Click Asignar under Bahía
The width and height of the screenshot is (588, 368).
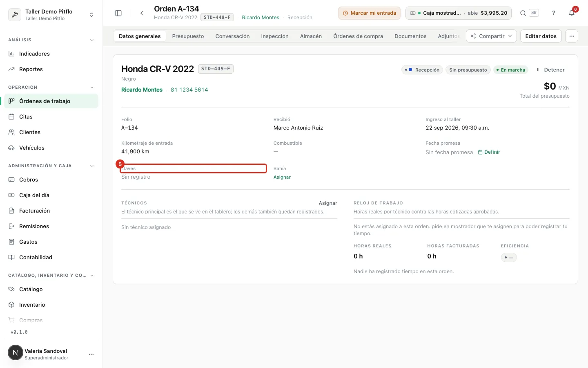[x=282, y=177]
